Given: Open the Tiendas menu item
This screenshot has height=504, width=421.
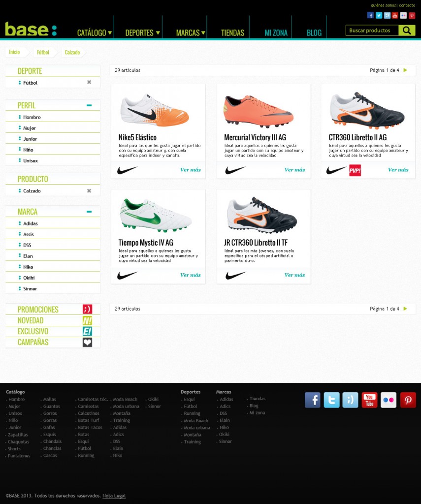Looking at the screenshot, I should coord(232,33).
